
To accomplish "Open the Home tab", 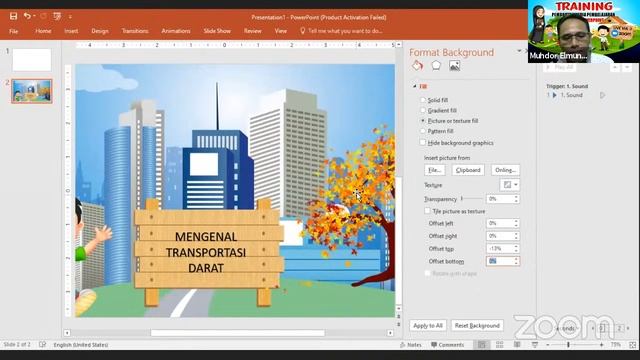I will [43, 31].
